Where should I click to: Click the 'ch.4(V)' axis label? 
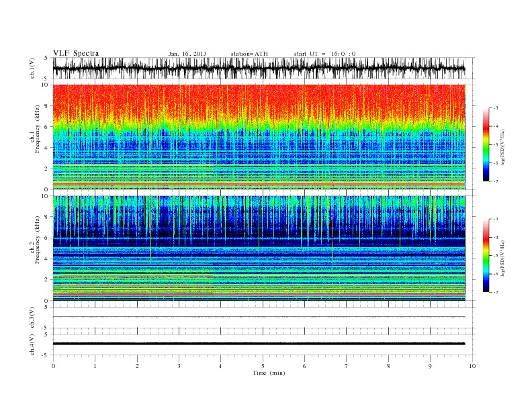(x=32, y=345)
